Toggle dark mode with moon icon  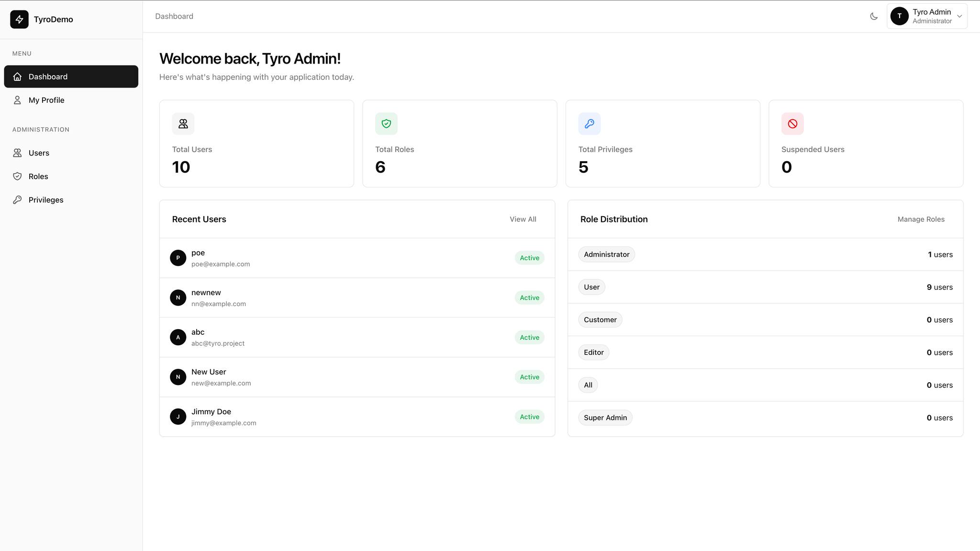click(x=874, y=16)
